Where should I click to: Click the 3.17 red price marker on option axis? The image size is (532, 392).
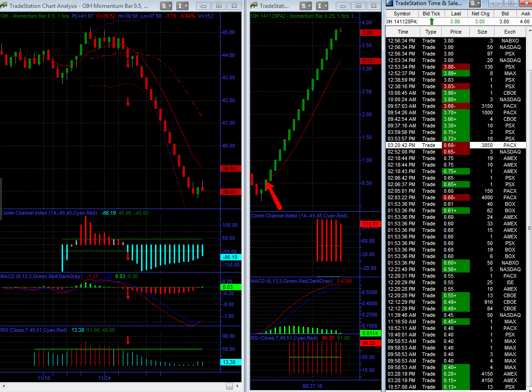click(x=369, y=62)
